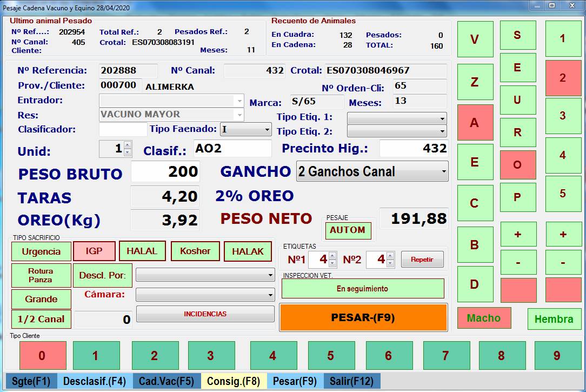Image resolution: width=586 pixels, height=392 pixels.
Task: Select client type 5 at the bottom
Action: [330, 355]
